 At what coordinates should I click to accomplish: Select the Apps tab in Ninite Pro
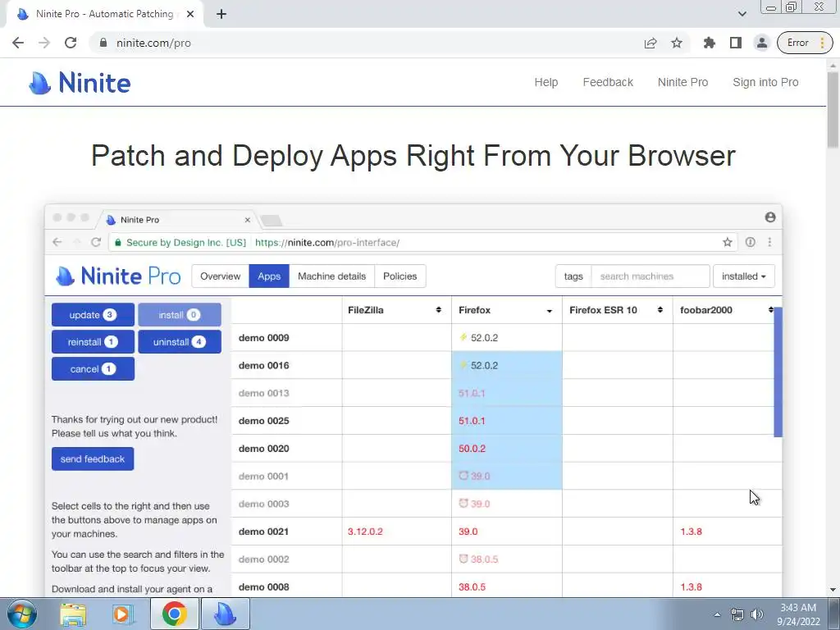coord(269,276)
